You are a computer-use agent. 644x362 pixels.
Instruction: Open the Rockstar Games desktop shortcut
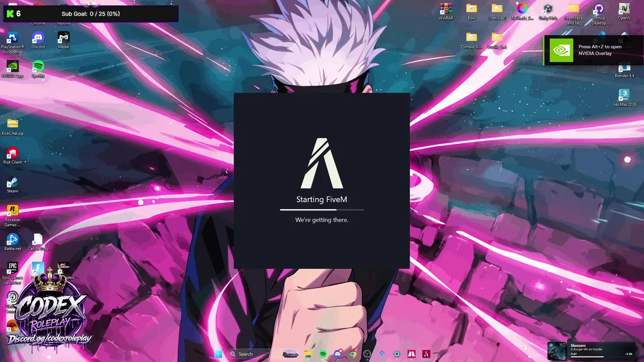coord(12,216)
